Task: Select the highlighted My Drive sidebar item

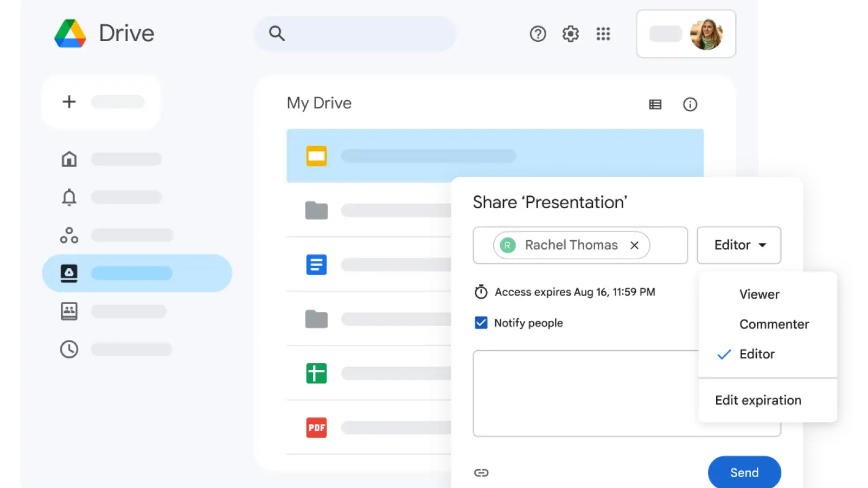Action: [x=137, y=273]
